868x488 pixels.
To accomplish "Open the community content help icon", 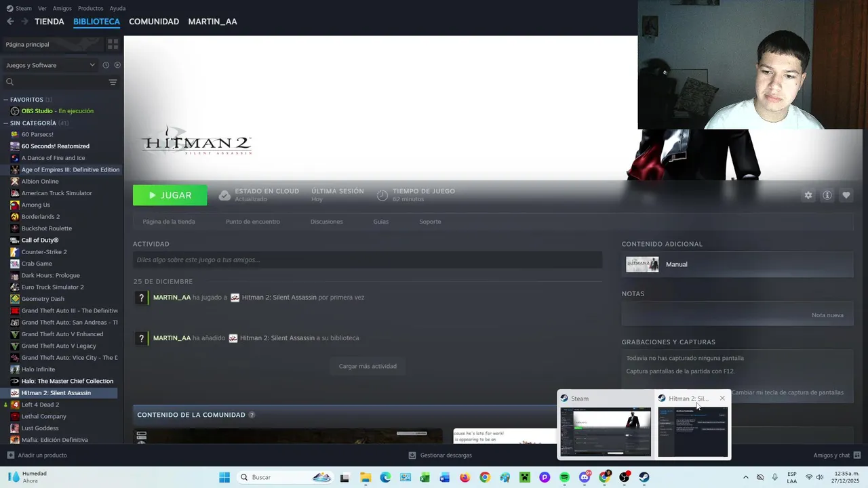I will click(252, 415).
